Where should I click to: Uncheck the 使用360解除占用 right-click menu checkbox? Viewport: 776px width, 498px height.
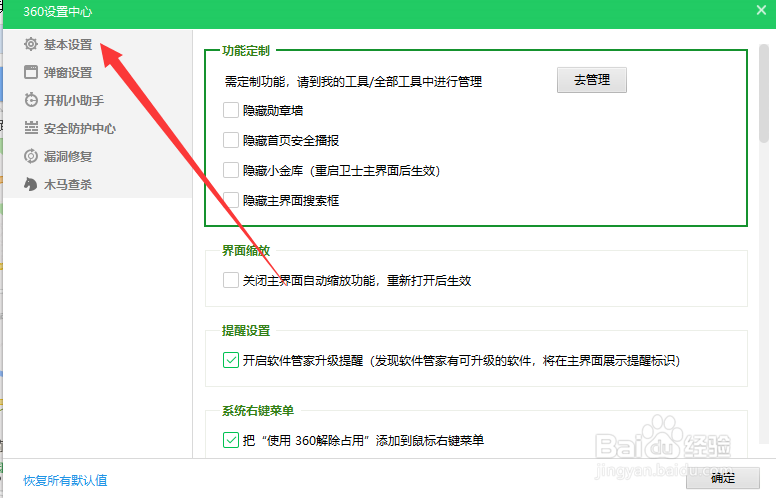click(231, 440)
